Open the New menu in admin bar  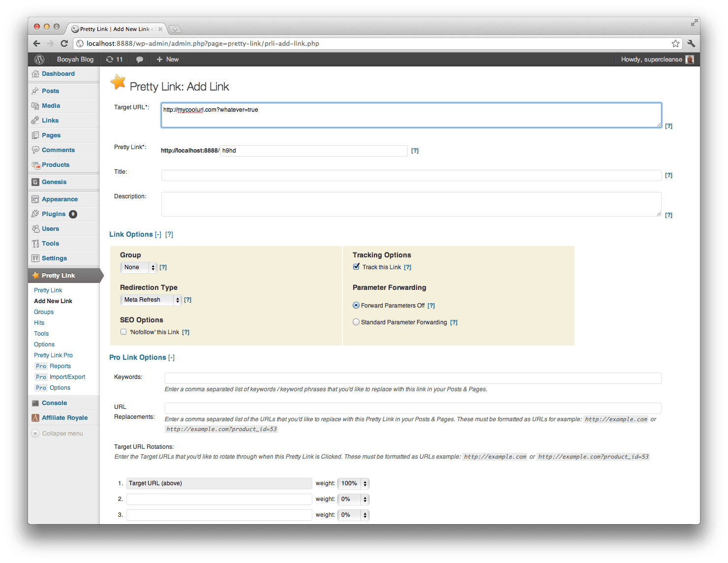coord(167,60)
